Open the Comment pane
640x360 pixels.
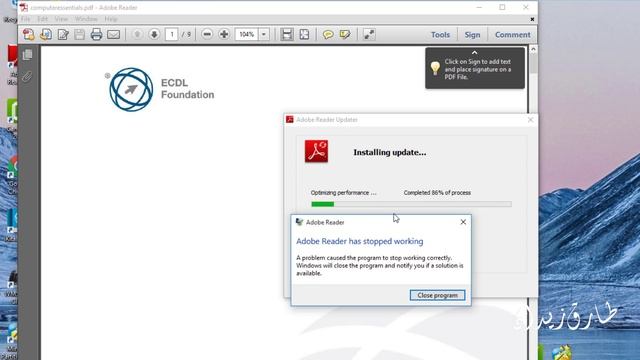513,35
